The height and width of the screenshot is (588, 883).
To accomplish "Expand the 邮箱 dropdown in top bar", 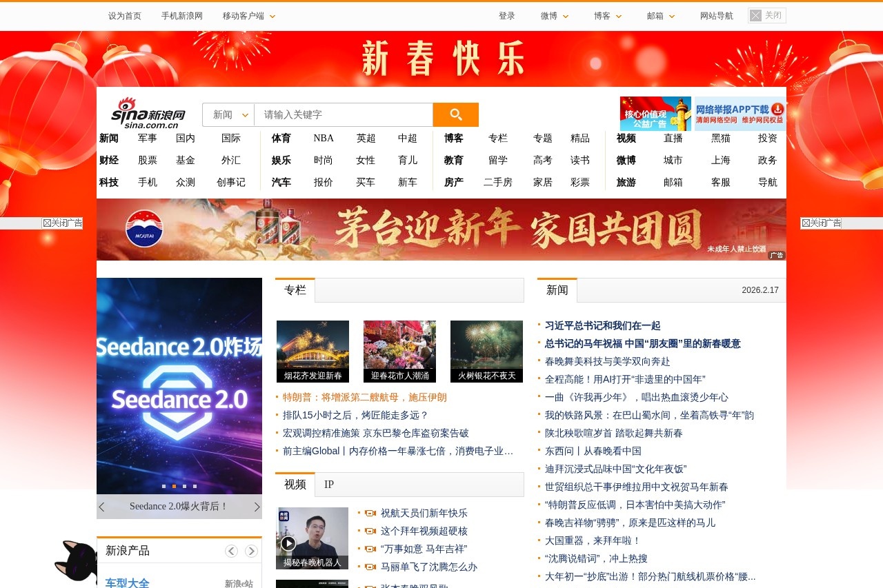I will (x=662, y=16).
